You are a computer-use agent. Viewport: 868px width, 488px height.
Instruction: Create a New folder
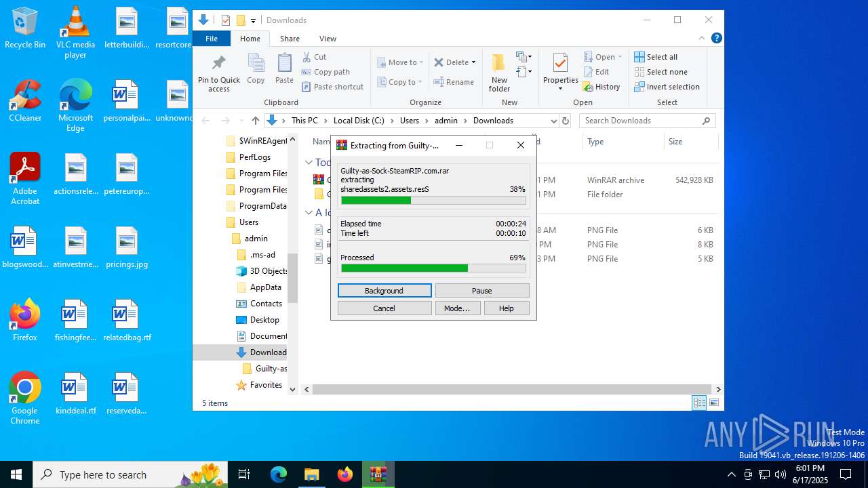[499, 73]
